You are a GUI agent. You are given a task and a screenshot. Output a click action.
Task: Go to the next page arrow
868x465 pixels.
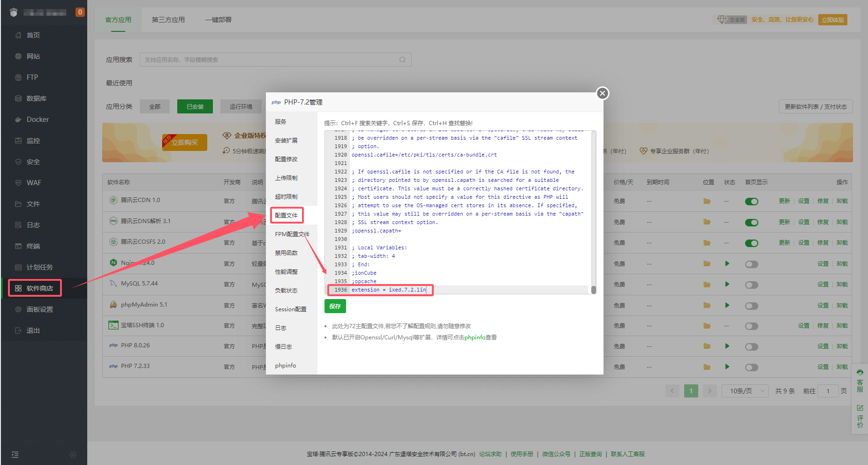tap(709, 391)
